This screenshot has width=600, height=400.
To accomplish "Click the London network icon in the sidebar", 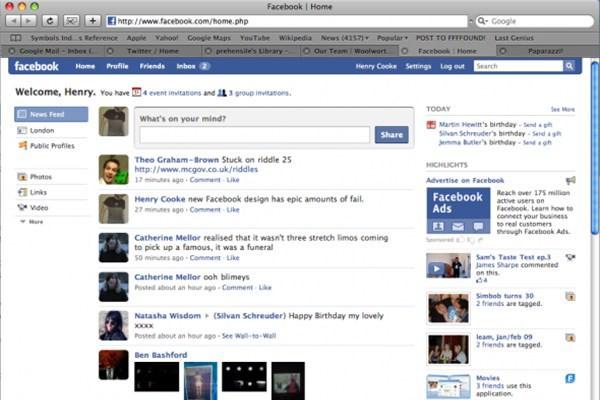I will click(x=22, y=131).
